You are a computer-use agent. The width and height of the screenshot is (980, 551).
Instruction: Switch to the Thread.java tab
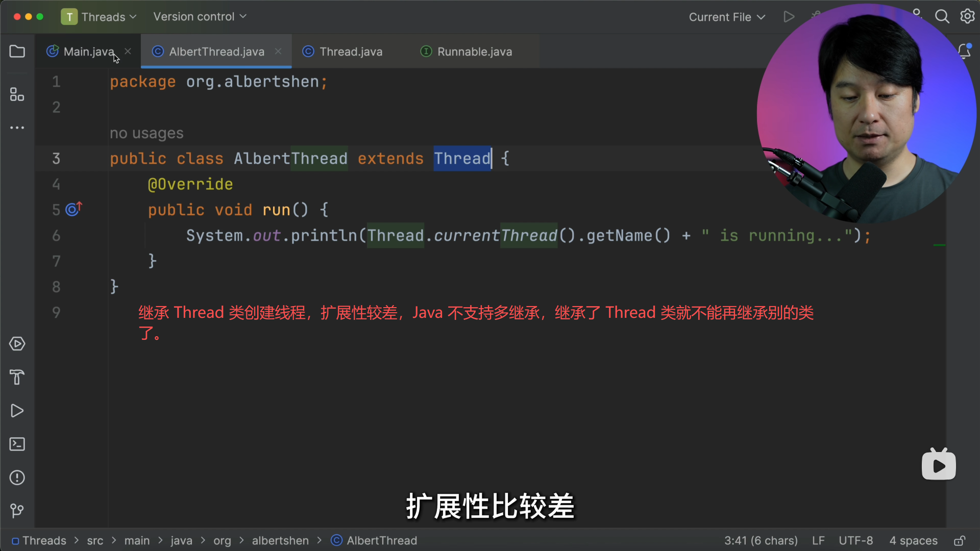point(350,52)
